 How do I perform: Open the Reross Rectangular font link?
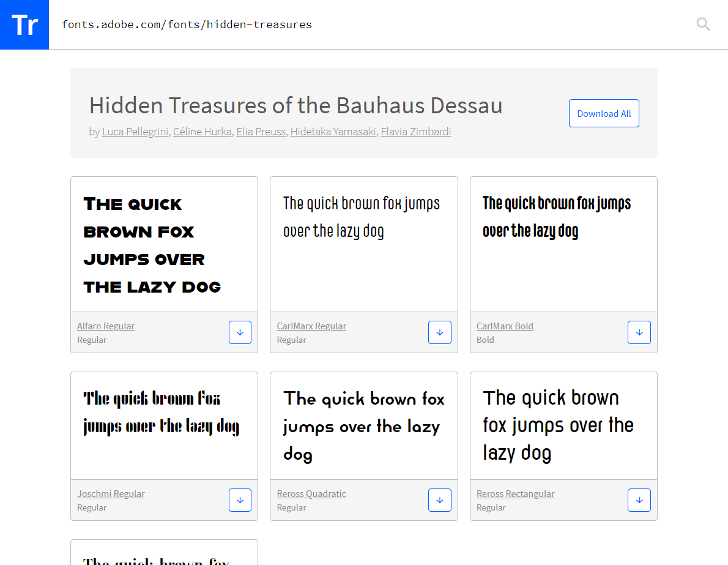coord(515,494)
